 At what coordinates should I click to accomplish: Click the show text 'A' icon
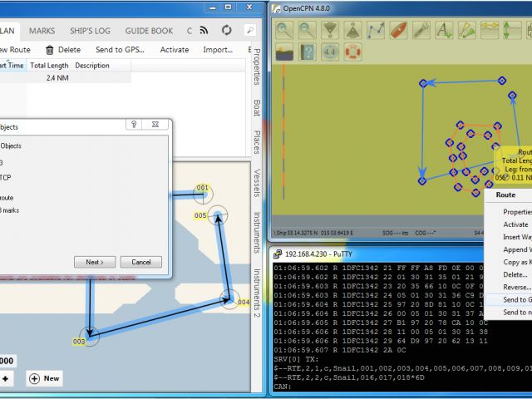tap(444, 30)
